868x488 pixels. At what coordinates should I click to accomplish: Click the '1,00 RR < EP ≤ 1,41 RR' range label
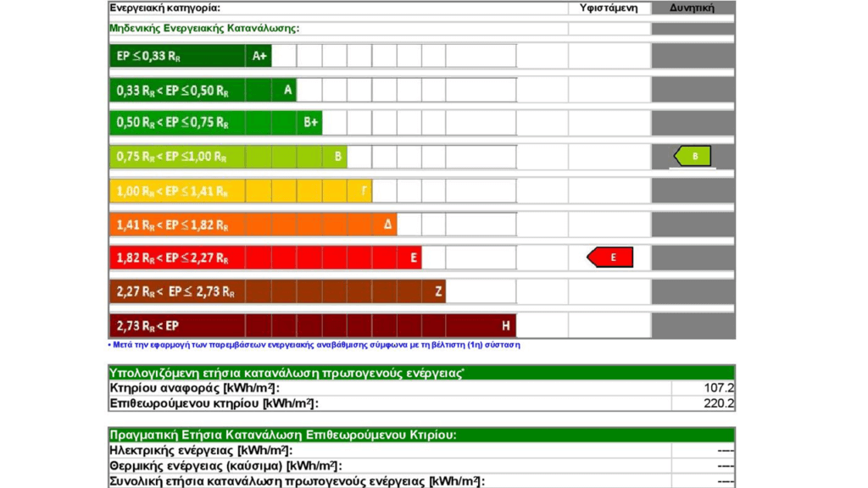coord(172,191)
